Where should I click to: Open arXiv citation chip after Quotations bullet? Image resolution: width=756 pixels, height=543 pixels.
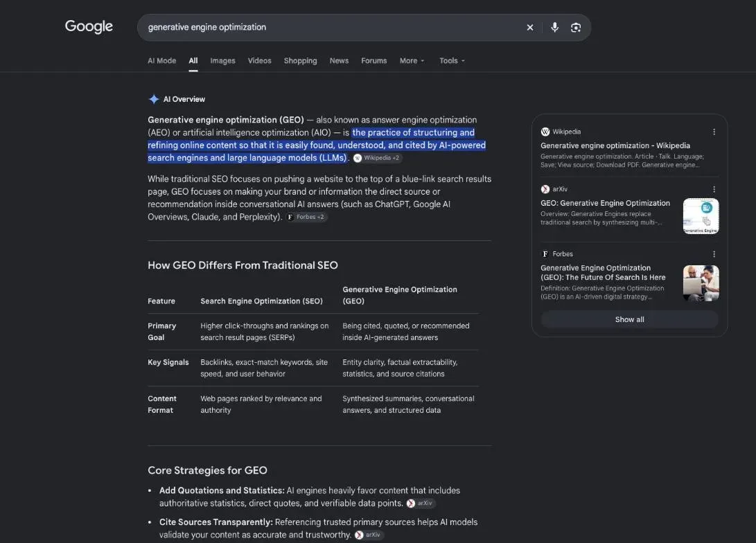coord(421,503)
